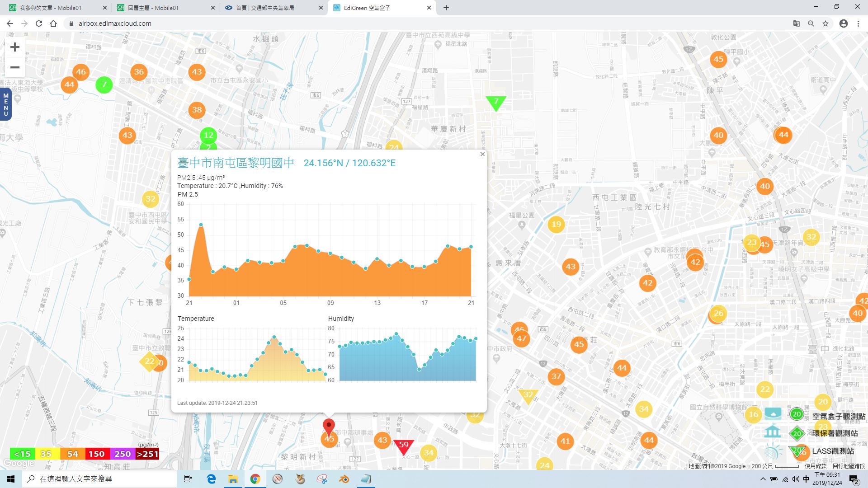This screenshot has height=488, width=868.
Task: Go forward to next page
Action: coord(24,23)
